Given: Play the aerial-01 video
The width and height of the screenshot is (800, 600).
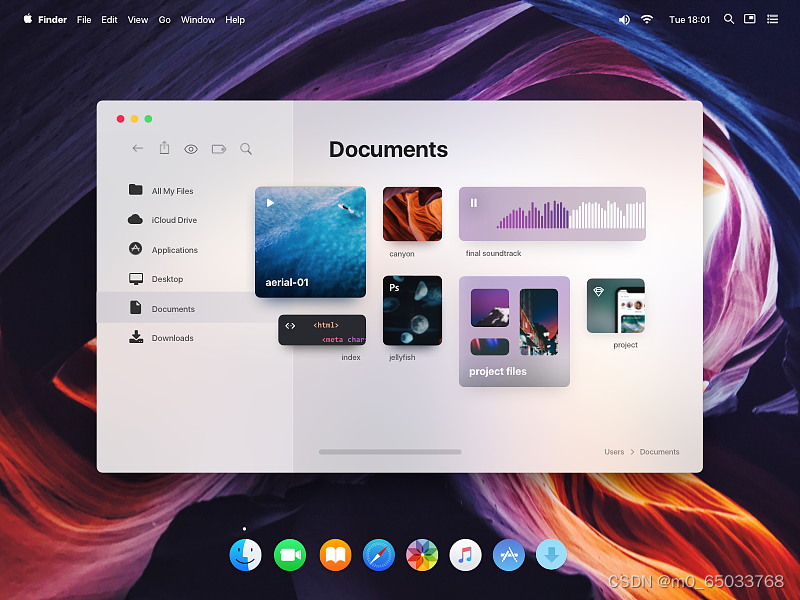Looking at the screenshot, I should tap(270, 203).
